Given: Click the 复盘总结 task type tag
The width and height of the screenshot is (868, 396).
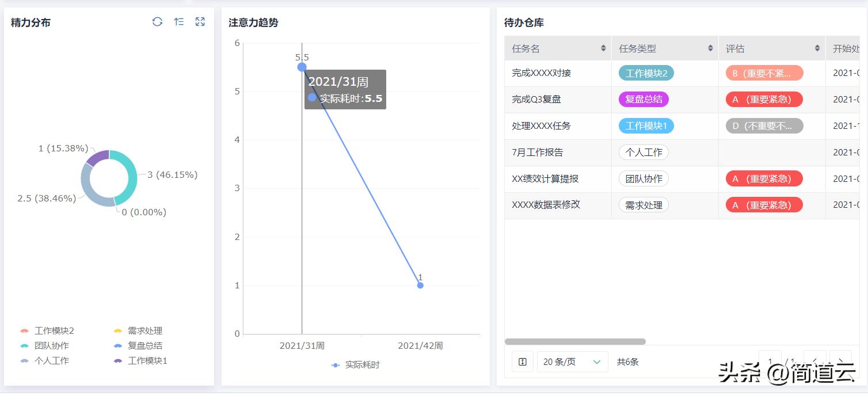Looking at the screenshot, I should coord(644,100).
